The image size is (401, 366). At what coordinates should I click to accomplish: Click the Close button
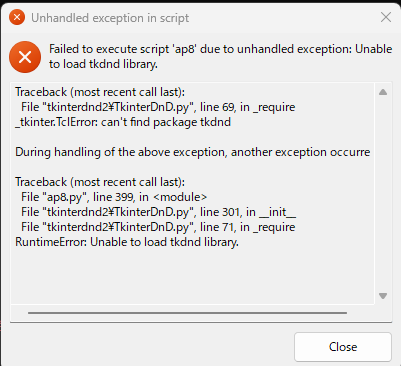click(x=343, y=347)
